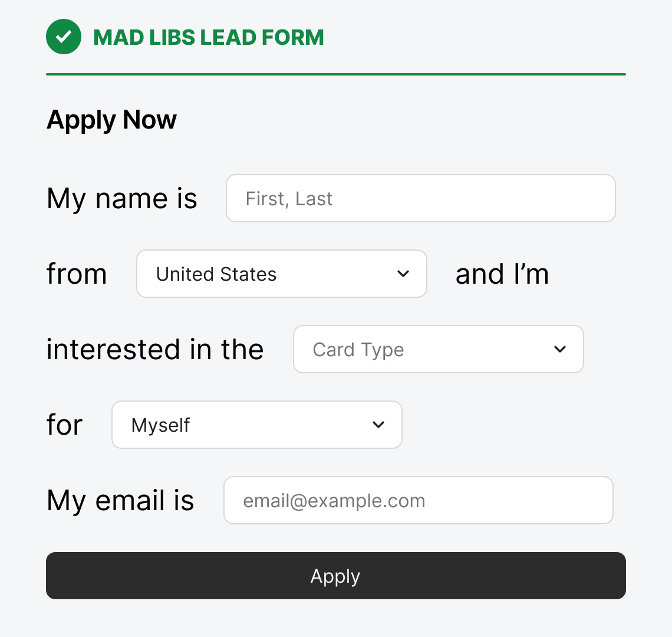Click the "for" label text
The image size is (672, 637).
65,425
